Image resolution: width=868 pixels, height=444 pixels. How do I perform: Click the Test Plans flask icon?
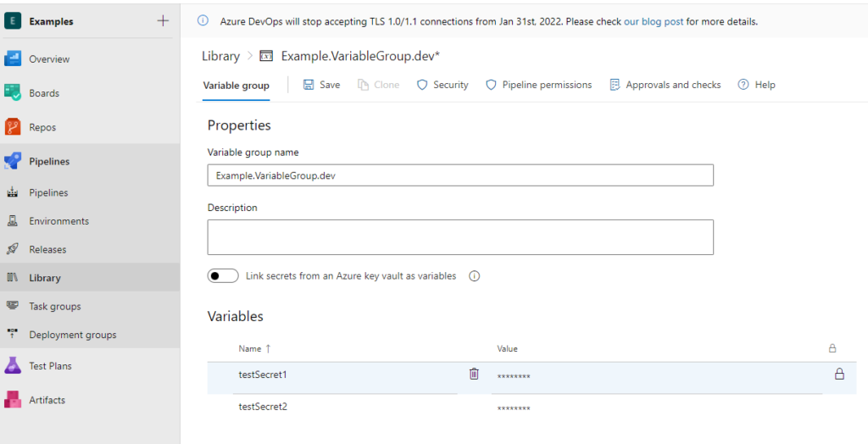point(13,365)
